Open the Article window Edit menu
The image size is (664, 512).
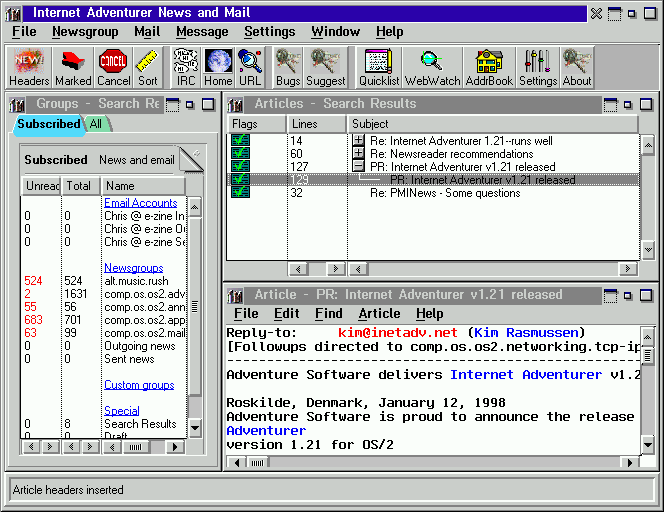tap(286, 314)
